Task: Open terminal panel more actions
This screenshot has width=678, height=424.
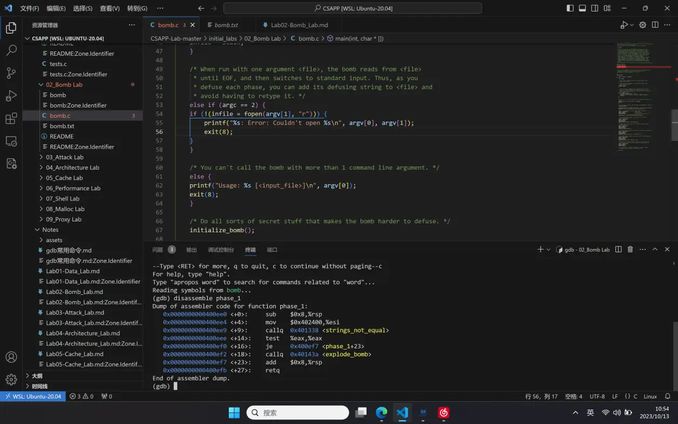Action: [643, 249]
